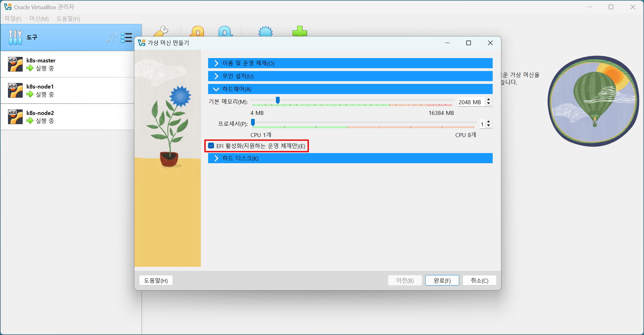Click k8s-node1 running status arrow icon
Screen dimensions: 644x335
[x=30, y=94]
